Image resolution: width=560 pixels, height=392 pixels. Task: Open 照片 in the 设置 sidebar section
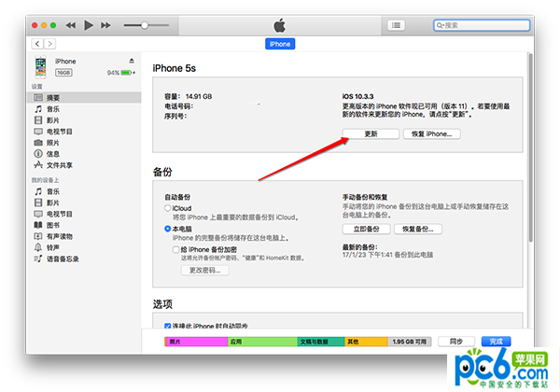click(x=53, y=143)
